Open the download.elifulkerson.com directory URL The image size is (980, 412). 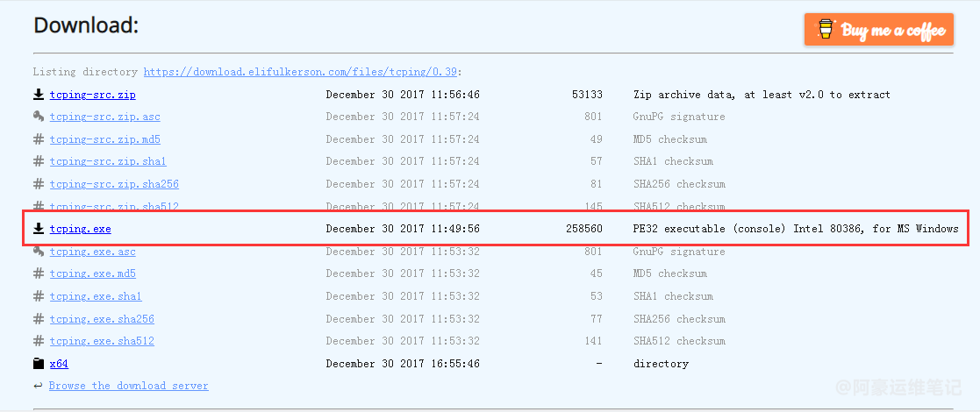point(300,72)
